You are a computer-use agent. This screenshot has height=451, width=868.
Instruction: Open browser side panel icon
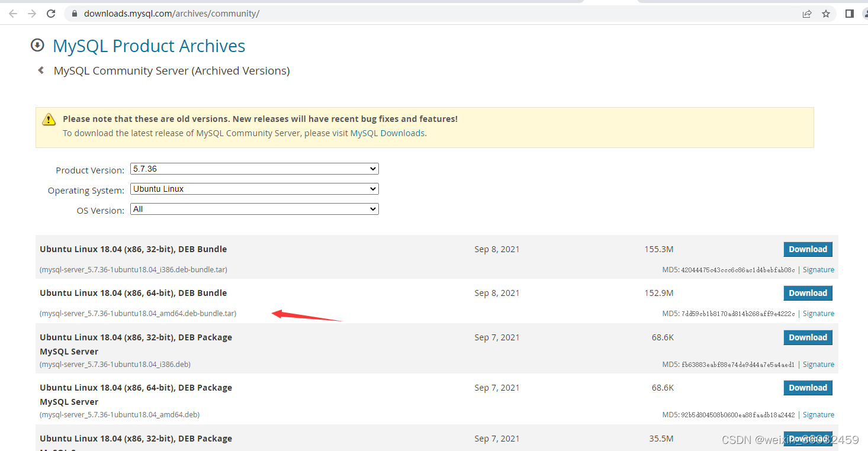click(x=850, y=14)
